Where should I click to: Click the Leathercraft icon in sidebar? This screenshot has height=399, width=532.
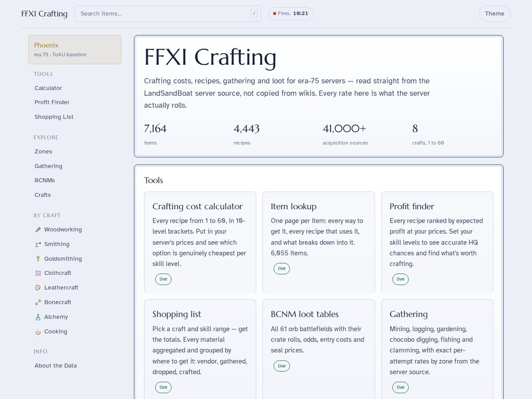[x=38, y=288]
